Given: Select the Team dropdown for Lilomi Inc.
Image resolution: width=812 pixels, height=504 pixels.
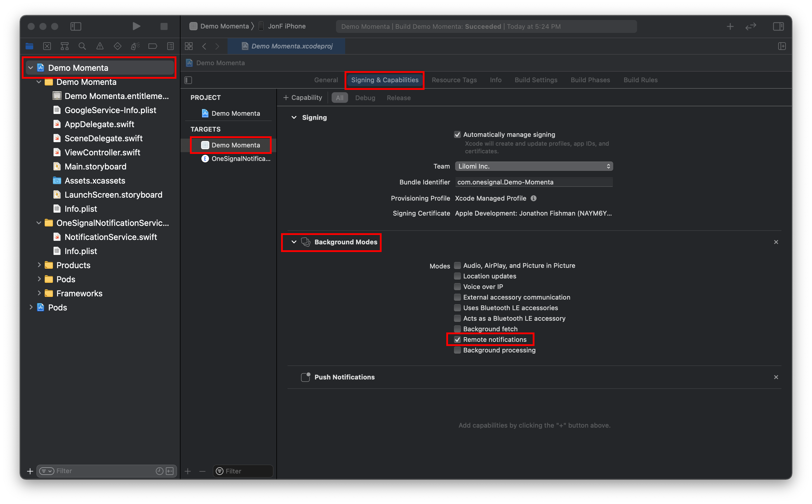Looking at the screenshot, I should pyautogui.click(x=533, y=167).
